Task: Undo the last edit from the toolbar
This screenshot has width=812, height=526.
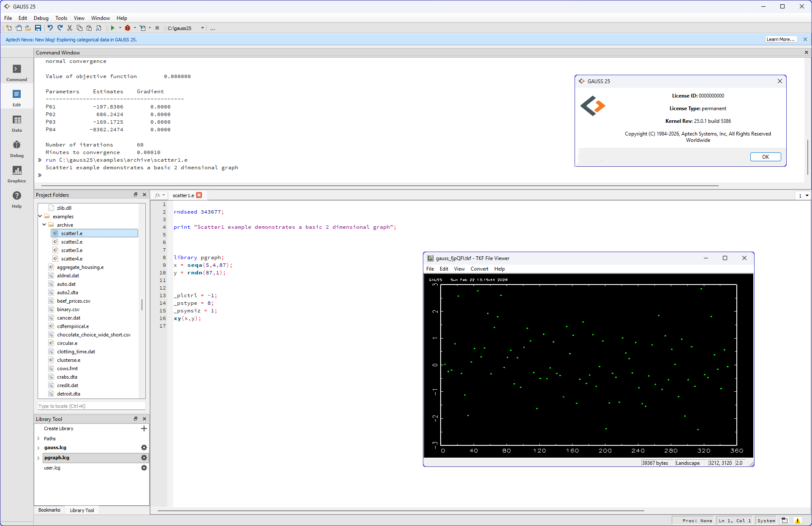Action: pos(50,28)
